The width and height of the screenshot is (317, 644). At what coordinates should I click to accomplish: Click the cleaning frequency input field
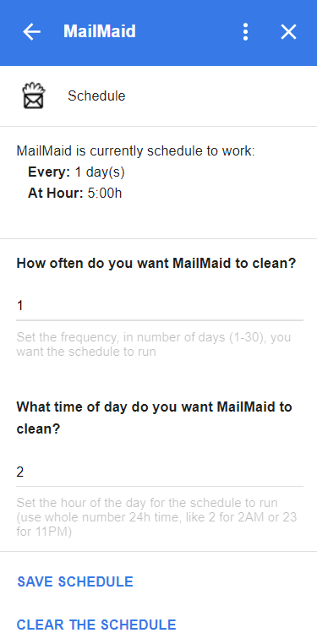point(160,306)
